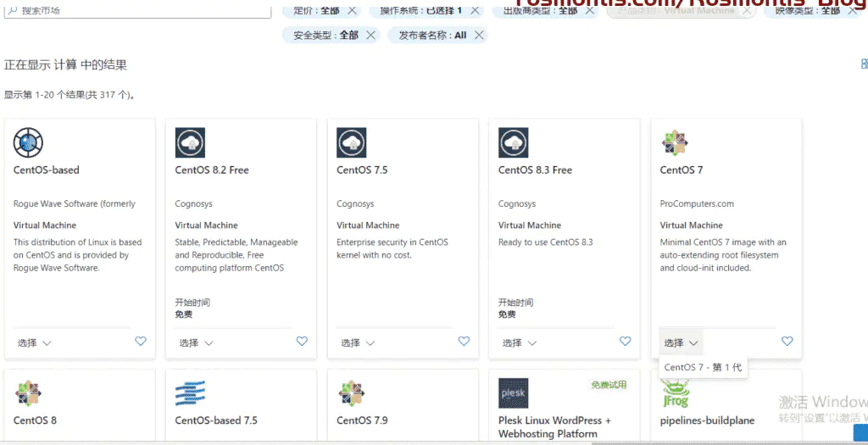Click Rogue Wave Software publisher text

click(x=75, y=203)
